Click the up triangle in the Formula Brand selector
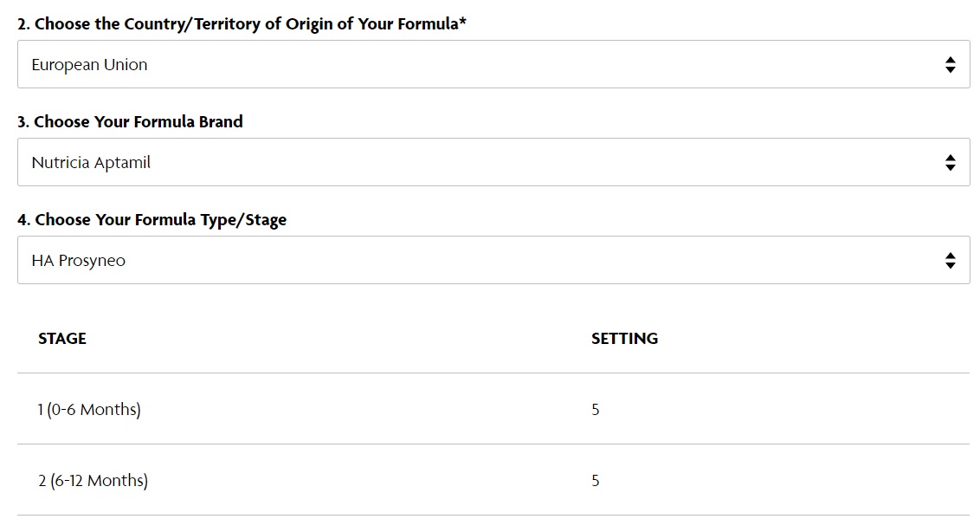Viewport: 980px width, 519px height. pyautogui.click(x=950, y=159)
